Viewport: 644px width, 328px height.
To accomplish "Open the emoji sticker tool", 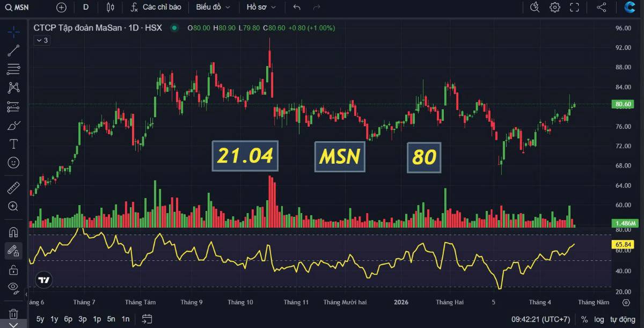I will pyautogui.click(x=13, y=162).
